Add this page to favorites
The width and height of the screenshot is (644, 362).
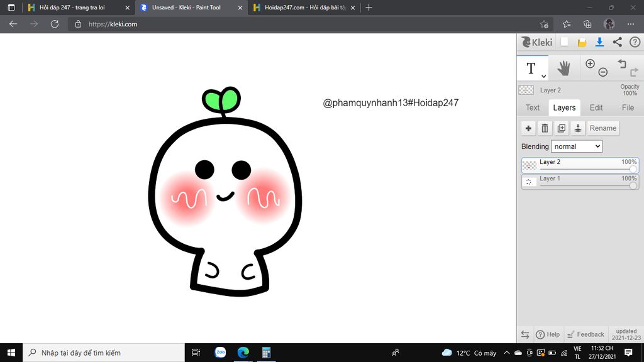click(x=544, y=25)
